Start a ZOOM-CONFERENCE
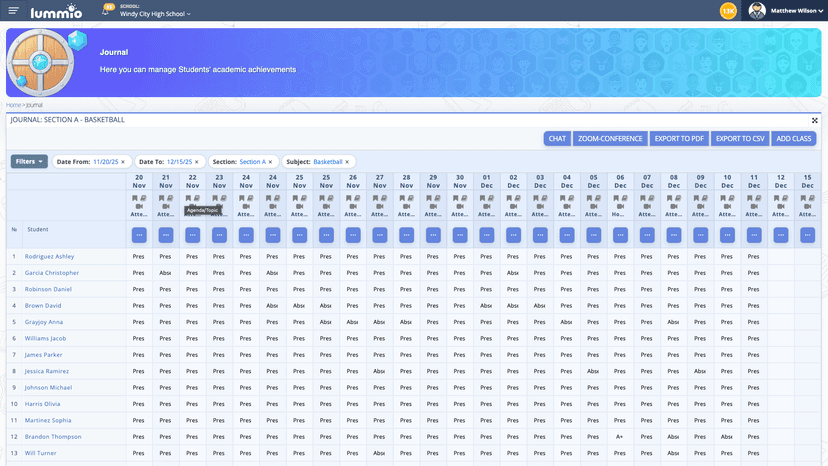The image size is (828, 466). (610, 139)
